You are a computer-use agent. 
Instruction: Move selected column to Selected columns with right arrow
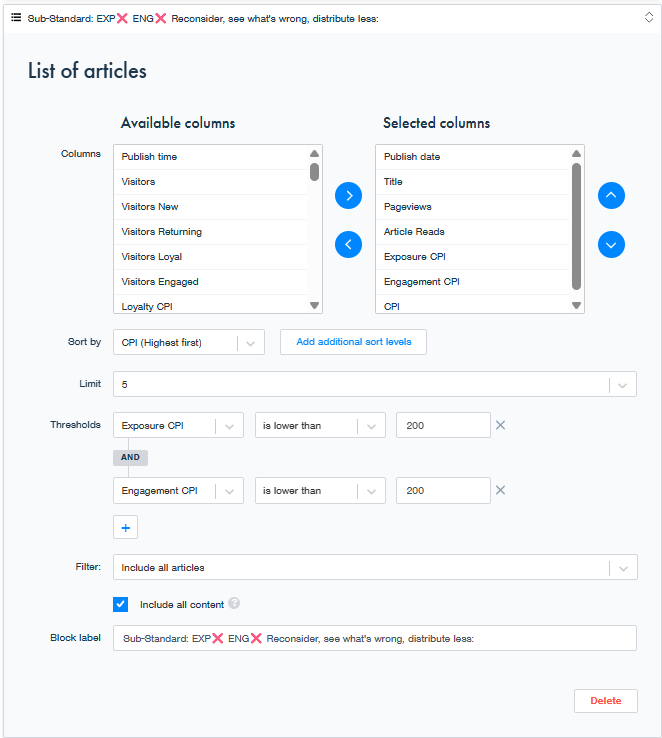[348, 195]
